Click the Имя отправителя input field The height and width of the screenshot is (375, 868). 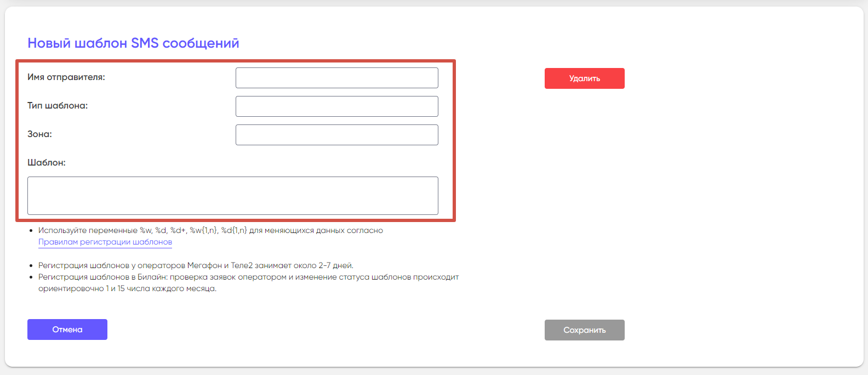click(x=336, y=78)
